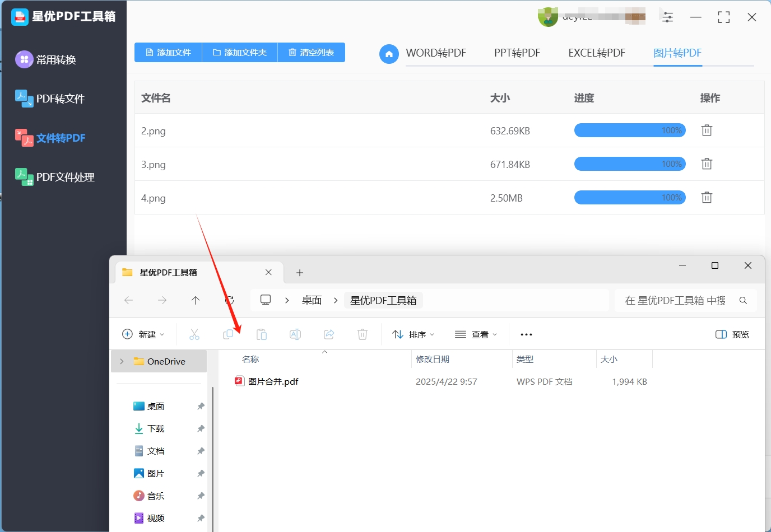Switch to the EXCEL转PDF tab
The height and width of the screenshot is (532, 771).
coord(597,53)
